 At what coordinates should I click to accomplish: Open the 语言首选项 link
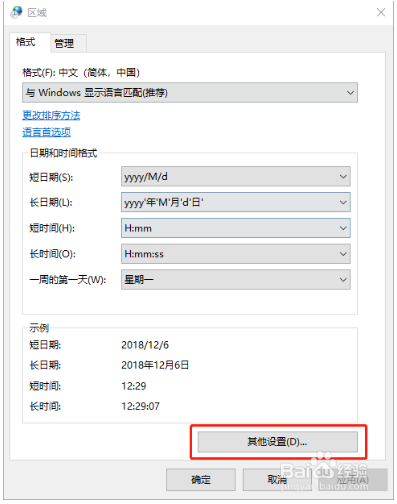[47, 132]
